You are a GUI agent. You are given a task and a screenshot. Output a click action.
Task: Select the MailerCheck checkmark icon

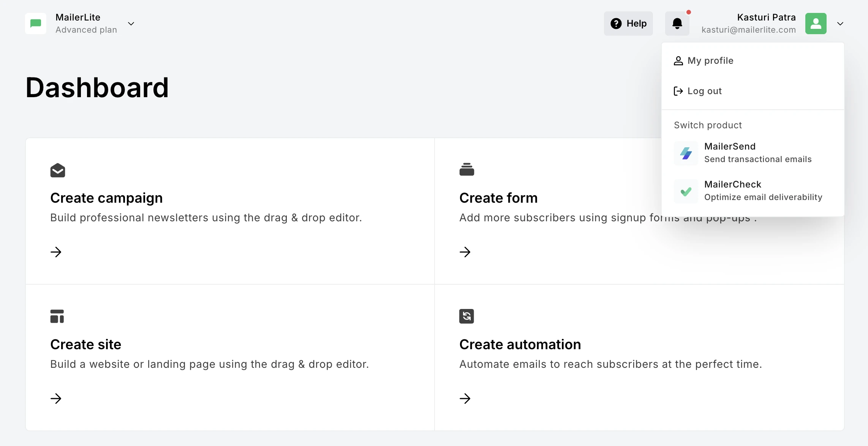tap(686, 191)
